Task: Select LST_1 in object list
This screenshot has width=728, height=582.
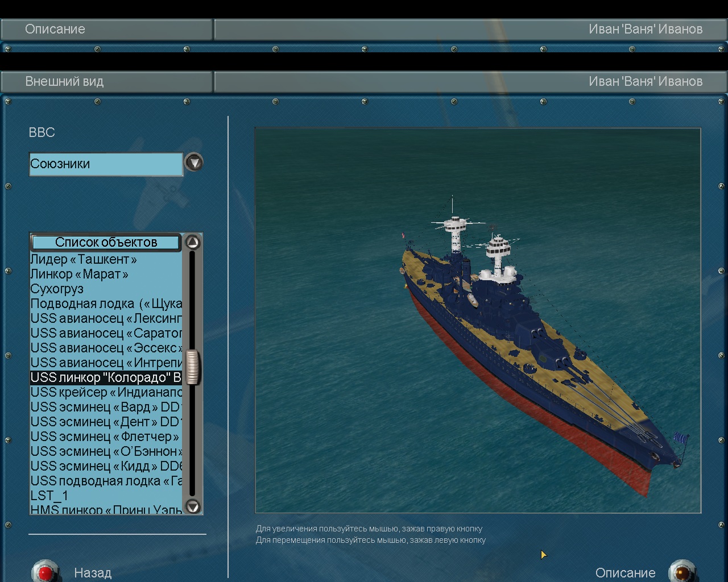Action: point(106,496)
